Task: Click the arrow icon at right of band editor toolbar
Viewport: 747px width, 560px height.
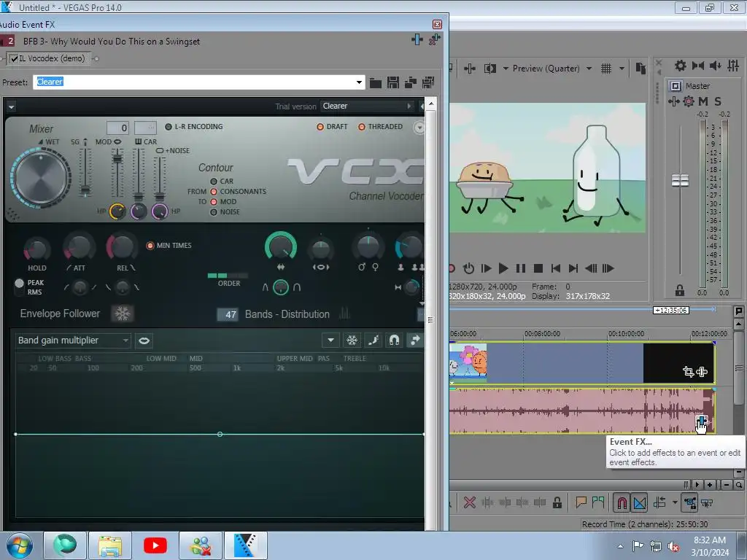Action: pos(415,340)
